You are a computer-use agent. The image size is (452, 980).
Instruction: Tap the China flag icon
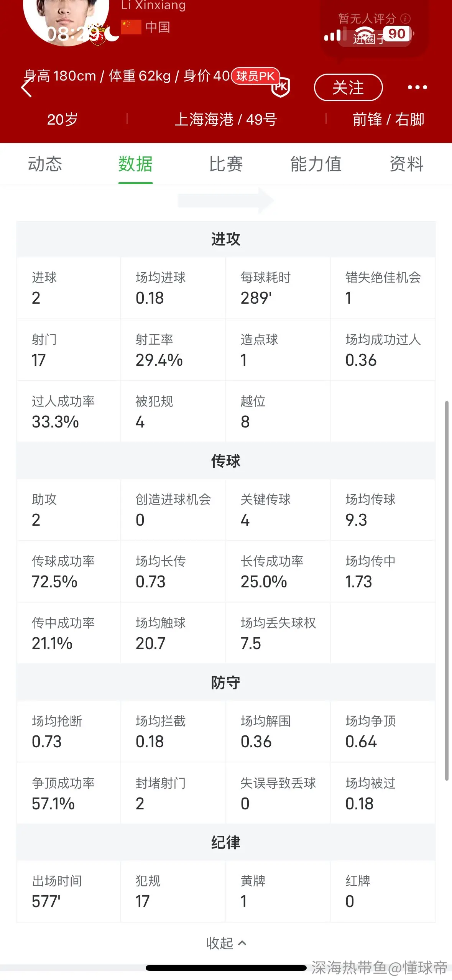pyautogui.click(x=131, y=27)
